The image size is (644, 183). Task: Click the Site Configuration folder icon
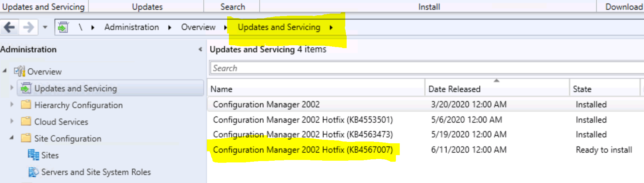click(26, 138)
